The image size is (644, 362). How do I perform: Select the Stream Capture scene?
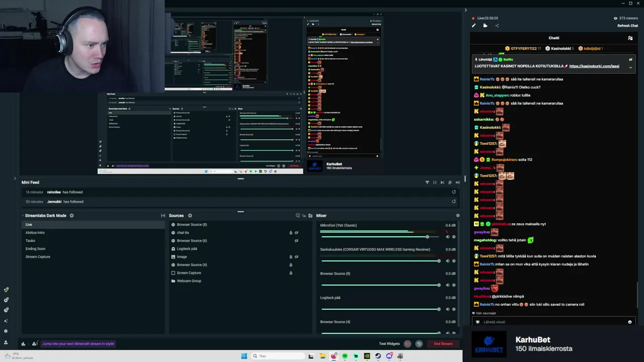[93, 257]
